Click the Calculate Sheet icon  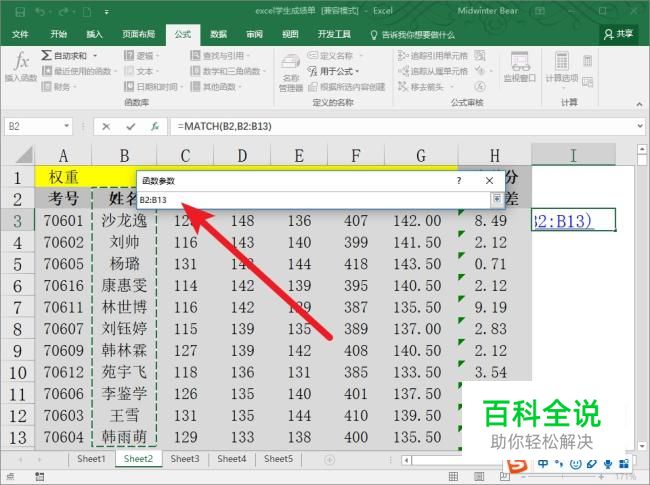[587, 82]
